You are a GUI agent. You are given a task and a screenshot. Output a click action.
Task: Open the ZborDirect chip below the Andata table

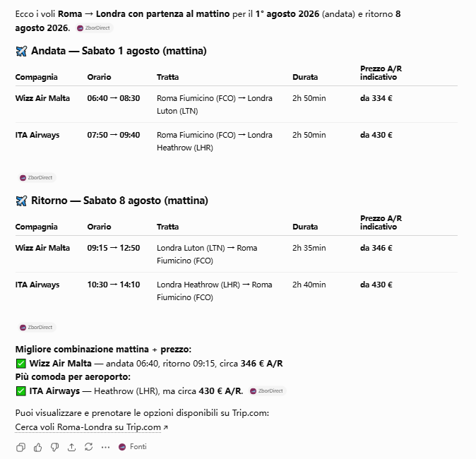click(37, 177)
